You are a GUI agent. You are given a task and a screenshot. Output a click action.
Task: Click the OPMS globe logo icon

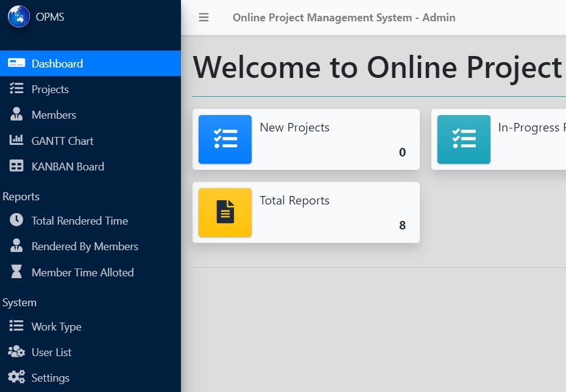click(18, 16)
